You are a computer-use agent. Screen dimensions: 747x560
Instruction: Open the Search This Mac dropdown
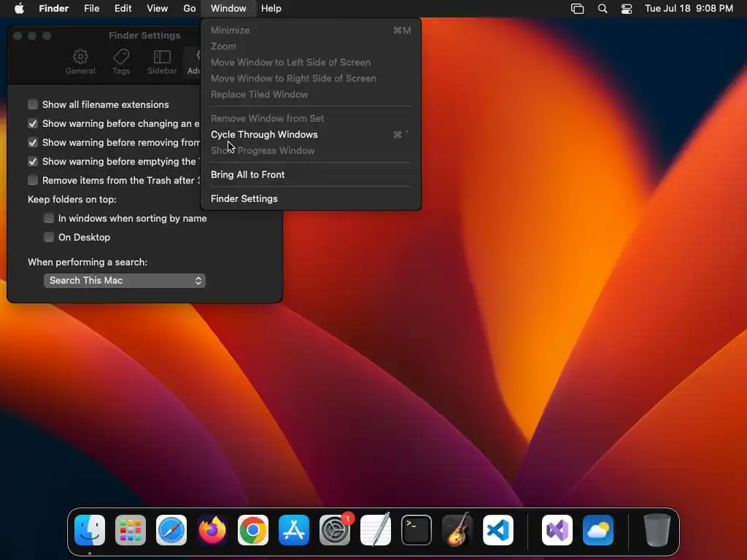124,281
